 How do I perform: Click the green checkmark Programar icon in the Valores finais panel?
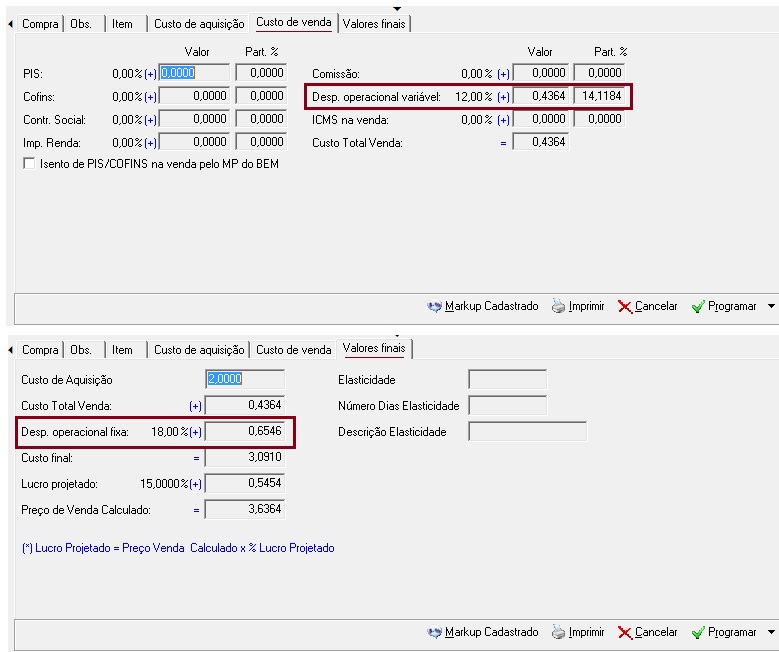point(697,632)
